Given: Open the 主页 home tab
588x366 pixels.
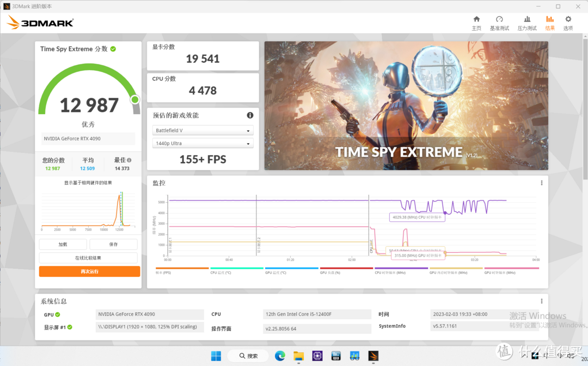Looking at the screenshot, I should tap(476, 23).
